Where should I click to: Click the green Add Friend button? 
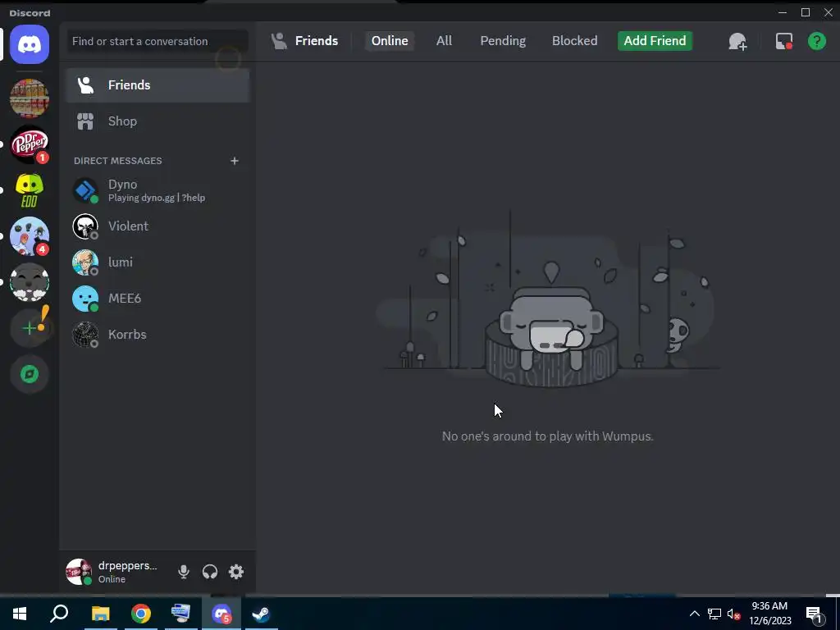(x=655, y=41)
